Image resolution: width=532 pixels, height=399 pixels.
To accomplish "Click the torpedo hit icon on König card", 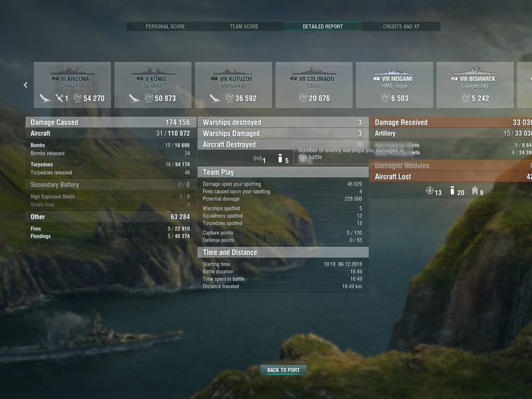I will [134, 98].
